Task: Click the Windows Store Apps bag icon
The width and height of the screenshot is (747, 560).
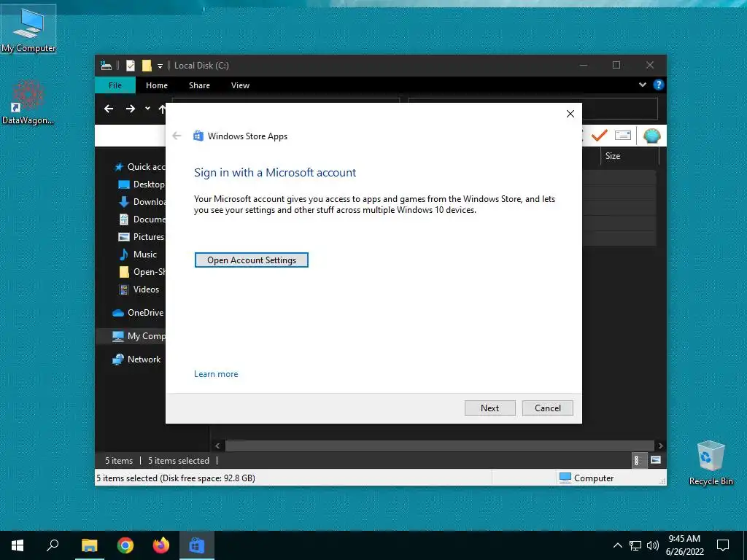Action: pyautogui.click(x=198, y=136)
